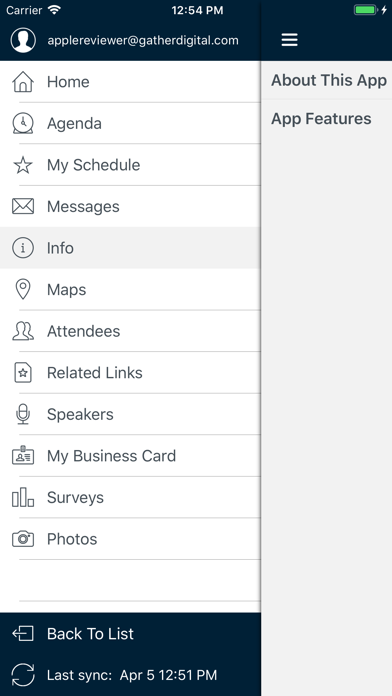Open the Attendees menu item
Screen dimensions: 392x696
point(130,331)
